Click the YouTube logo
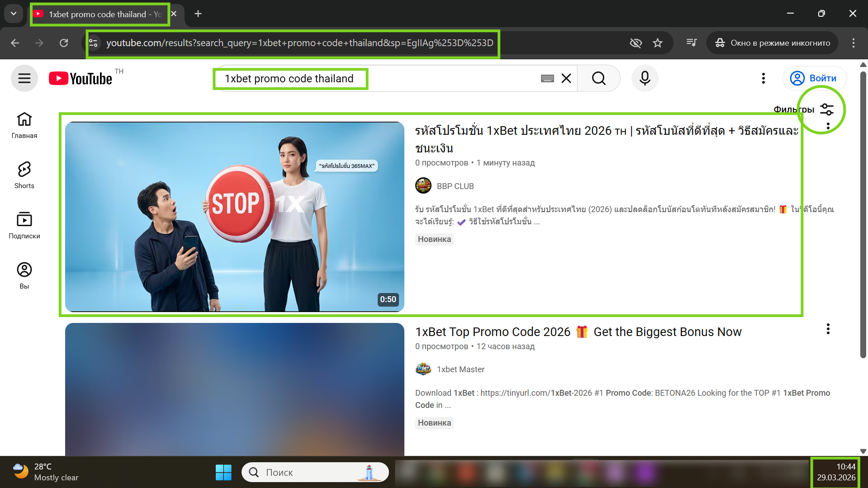The image size is (868, 488). point(81,79)
